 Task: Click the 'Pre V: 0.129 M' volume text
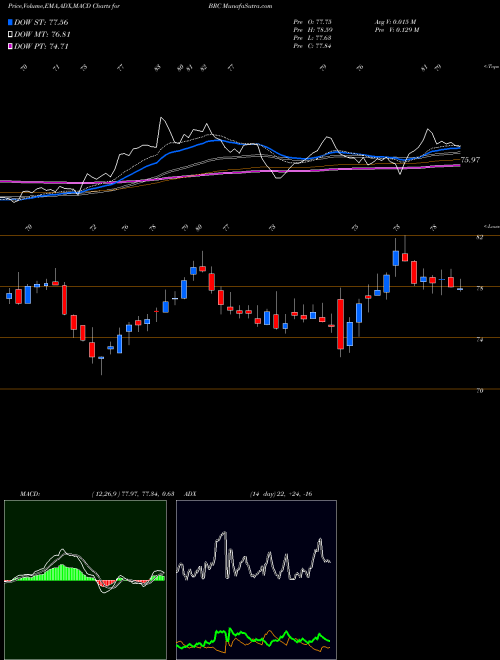pyautogui.click(x=396, y=30)
